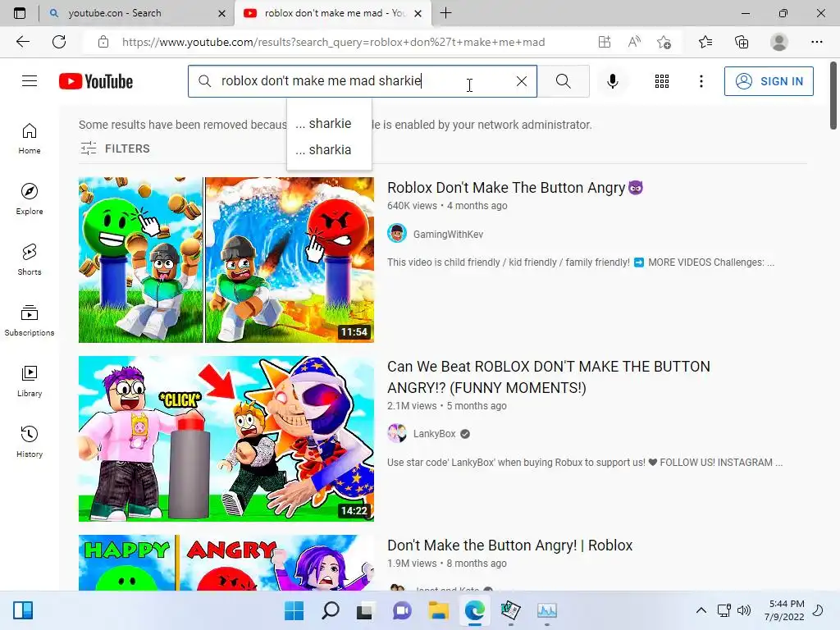
Task: Open History in the sidebar
Action: [x=30, y=442]
